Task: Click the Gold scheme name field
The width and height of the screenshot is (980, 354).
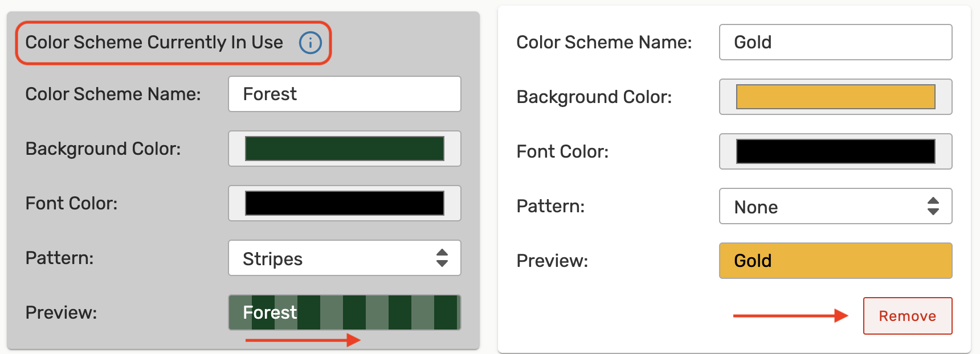Action: pos(836,42)
